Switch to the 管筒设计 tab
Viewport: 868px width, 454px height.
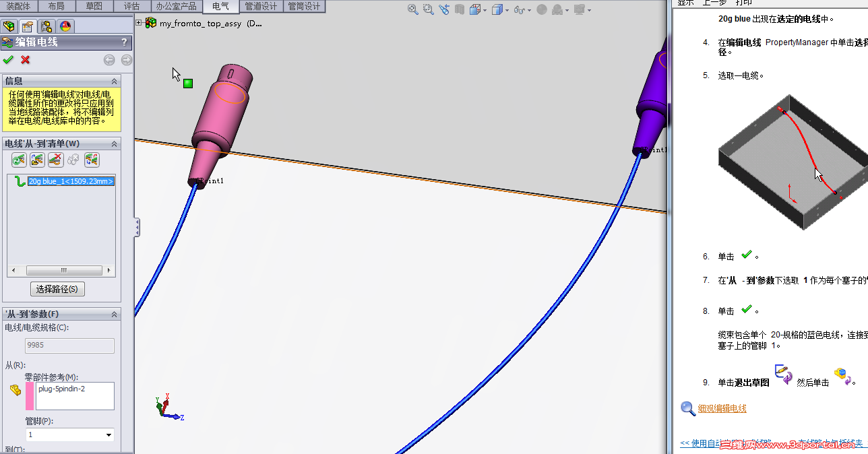coord(304,6)
